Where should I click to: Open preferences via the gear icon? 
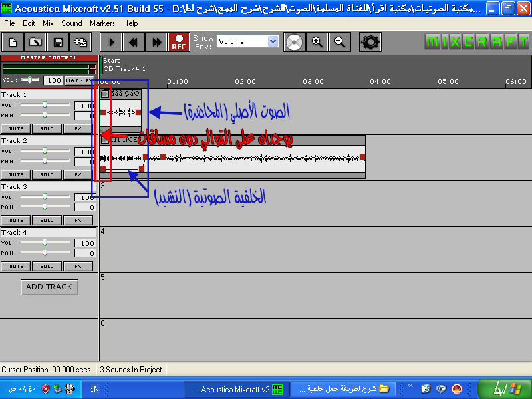[x=370, y=42]
